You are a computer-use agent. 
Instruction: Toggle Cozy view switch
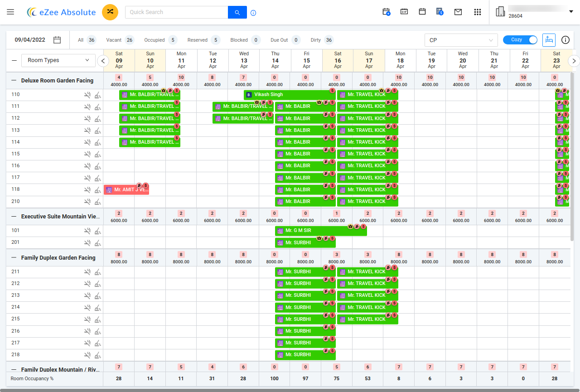point(520,40)
